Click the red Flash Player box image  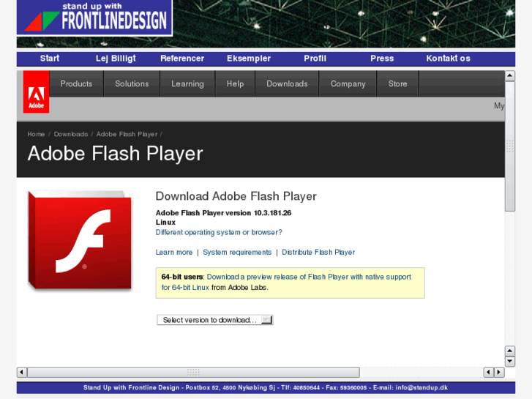[80, 240]
